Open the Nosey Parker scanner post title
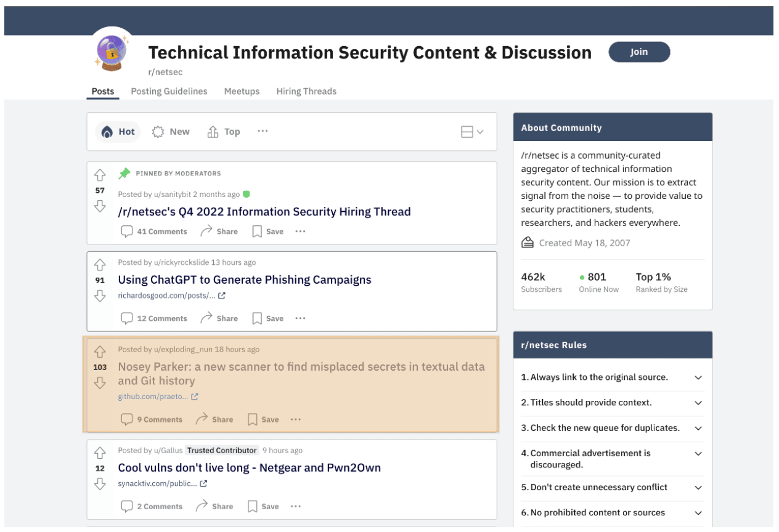This screenshot has height=532, width=779. click(x=301, y=374)
